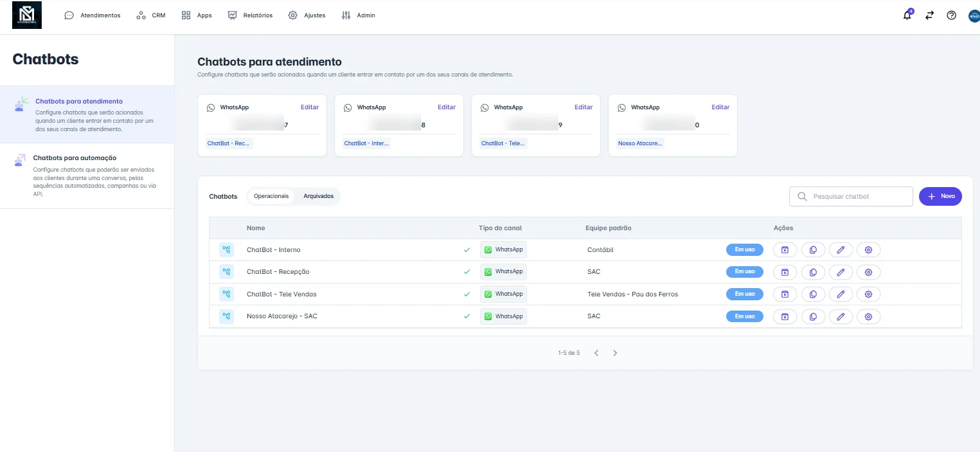Open settings gear for ChatBot - Interno
Screen dimensions: 980x452
pyautogui.click(x=868, y=250)
